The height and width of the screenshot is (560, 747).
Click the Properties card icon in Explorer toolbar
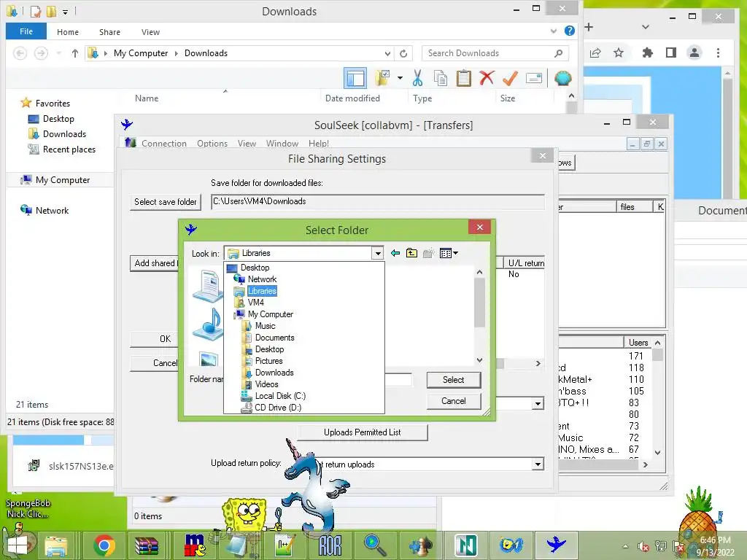pos(533,78)
